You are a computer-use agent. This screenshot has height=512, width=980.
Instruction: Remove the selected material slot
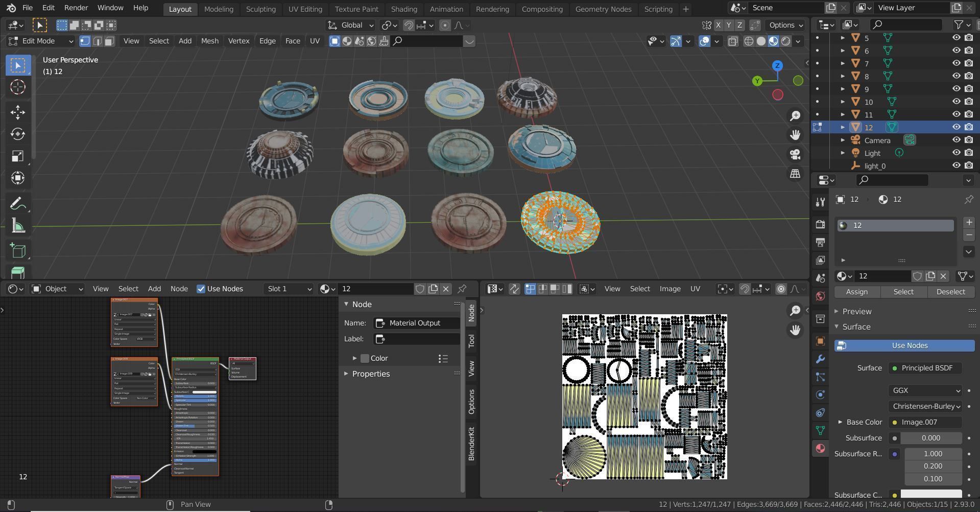968,235
